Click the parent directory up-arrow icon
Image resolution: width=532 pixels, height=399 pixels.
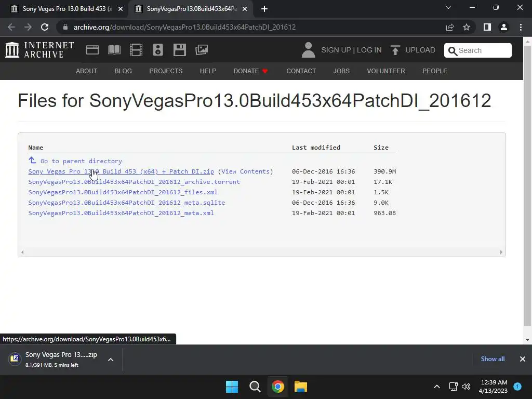tap(32, 160)
